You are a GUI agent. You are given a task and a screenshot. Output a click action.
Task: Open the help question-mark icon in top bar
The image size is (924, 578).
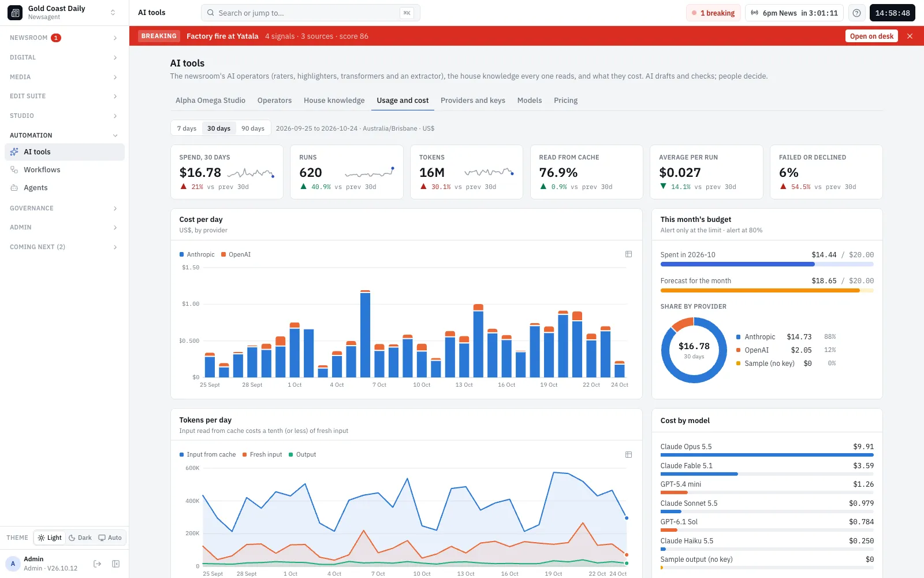(856, 13)
